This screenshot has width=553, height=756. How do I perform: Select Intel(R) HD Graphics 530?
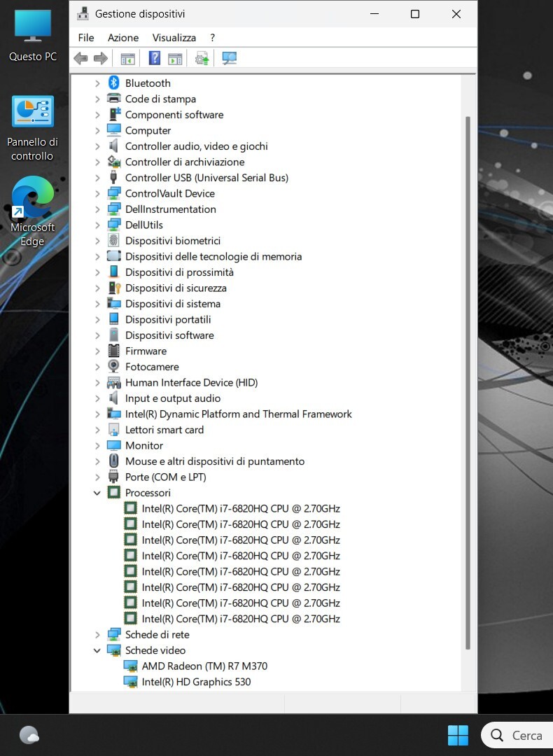pos(196,682)
